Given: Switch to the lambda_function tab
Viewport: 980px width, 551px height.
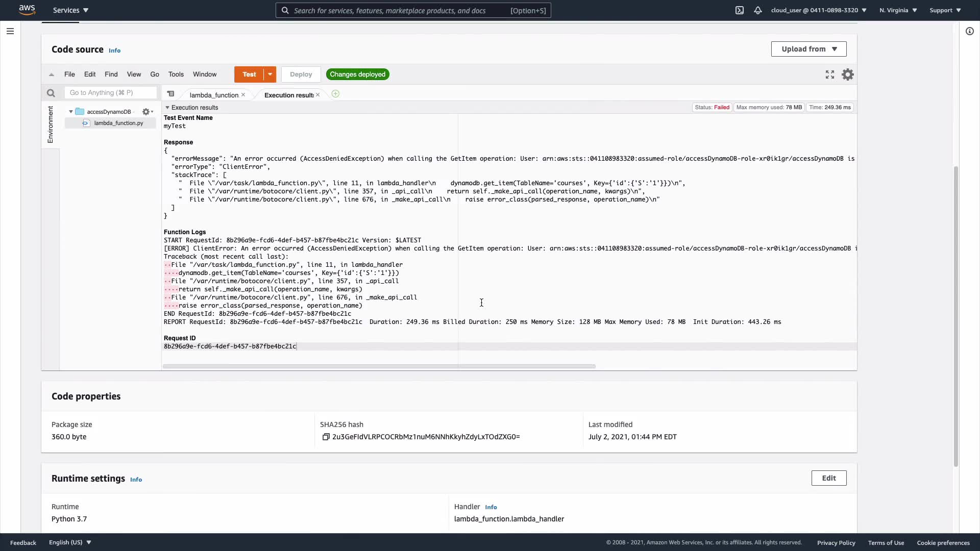Looking at the screenshot, I should [x=213, y=95].
